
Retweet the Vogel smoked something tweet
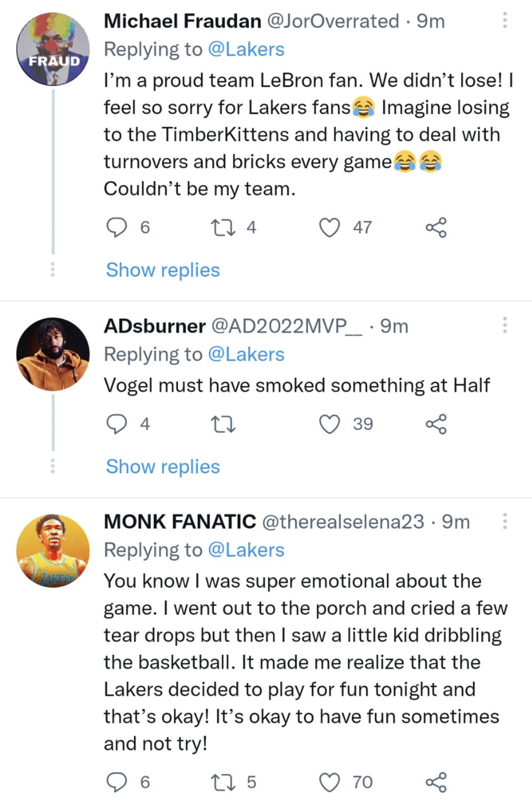[x=224, y=425]
